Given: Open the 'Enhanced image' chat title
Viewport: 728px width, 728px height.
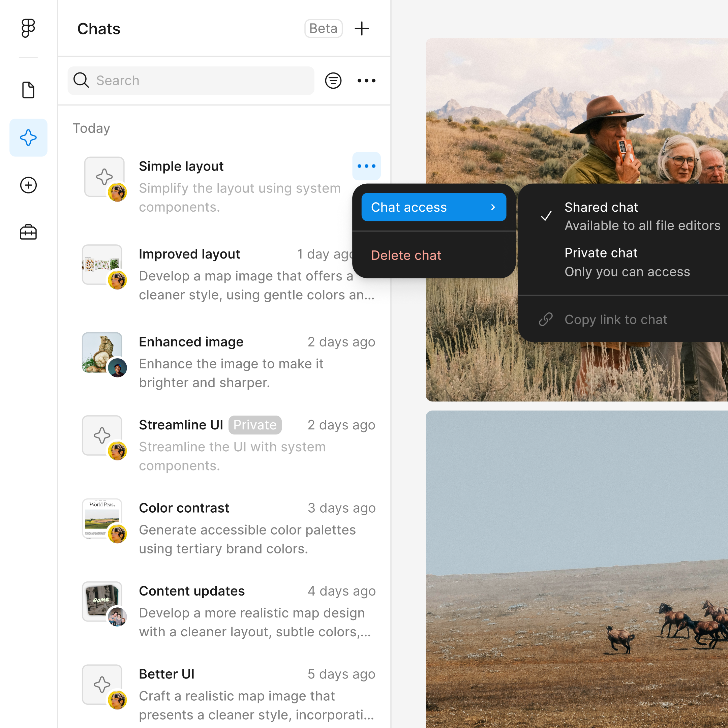Looking at the screenshot, I should 191,341.
